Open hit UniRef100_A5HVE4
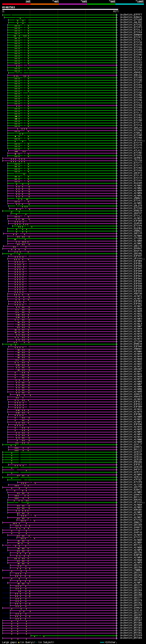The image size is (146, 644). tap(131, 72)
